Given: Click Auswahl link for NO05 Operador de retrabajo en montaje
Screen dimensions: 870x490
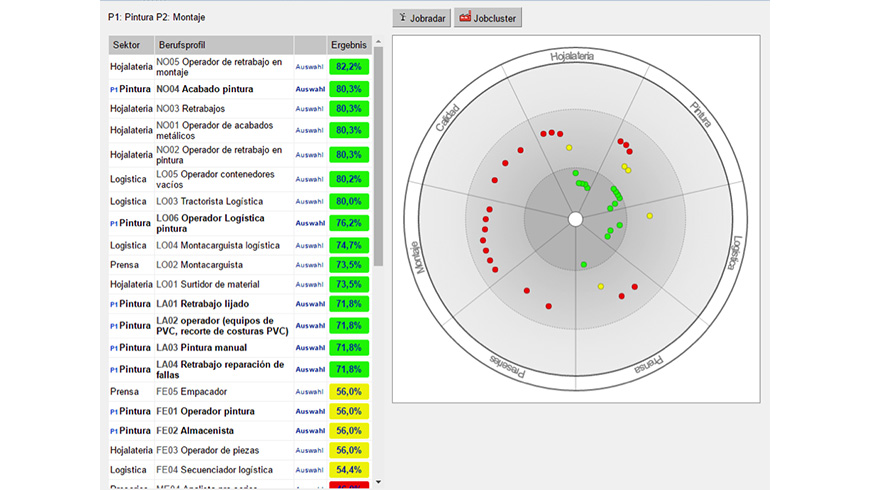Looking at the screenshot, I should pyautogui.click(x=310, y=67).
